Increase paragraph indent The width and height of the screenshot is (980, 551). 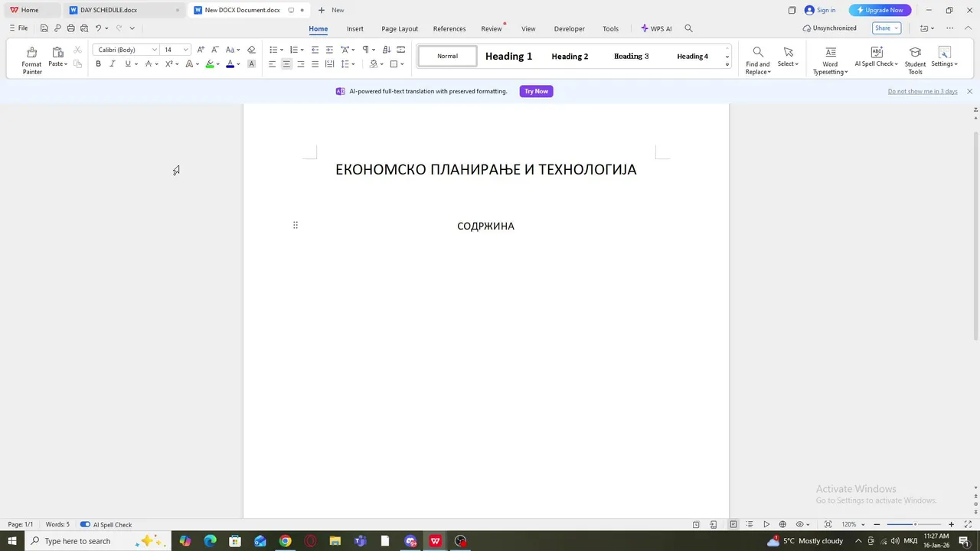pos(329,50)
